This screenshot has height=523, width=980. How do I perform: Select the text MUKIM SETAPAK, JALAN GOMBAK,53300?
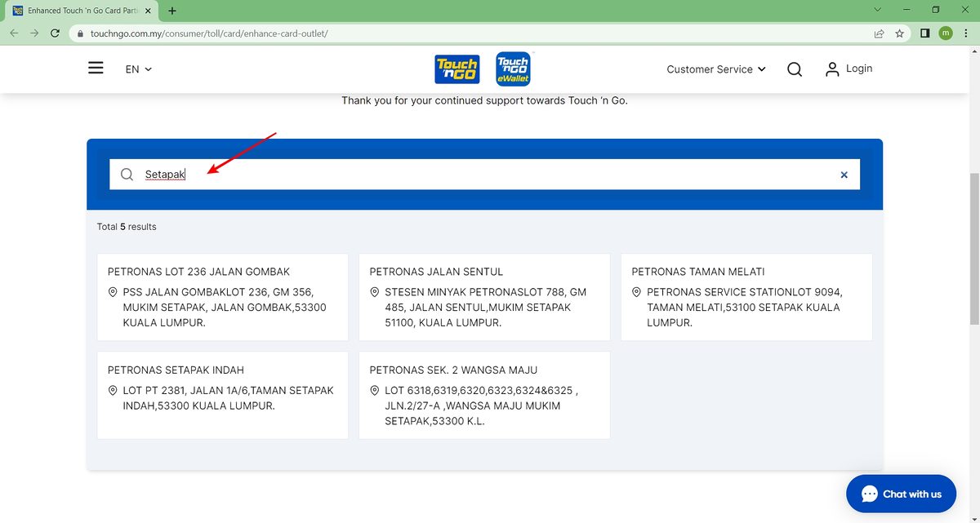[225, 308]
